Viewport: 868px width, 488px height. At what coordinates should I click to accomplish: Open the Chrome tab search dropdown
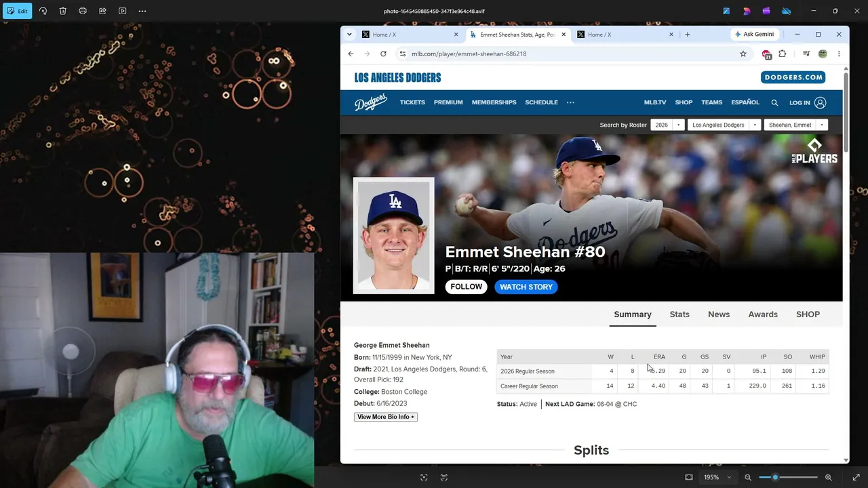point(349,35)
